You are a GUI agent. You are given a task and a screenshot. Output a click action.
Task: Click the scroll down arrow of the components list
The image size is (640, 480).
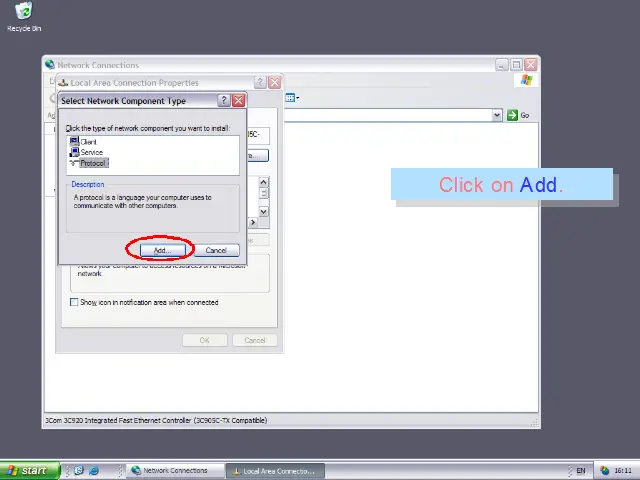click(264, 211)
